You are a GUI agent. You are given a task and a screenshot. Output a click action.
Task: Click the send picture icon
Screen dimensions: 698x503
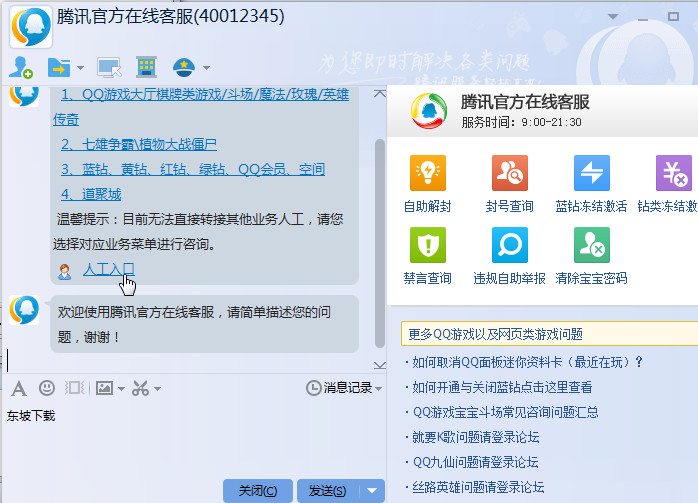point(105,388)
